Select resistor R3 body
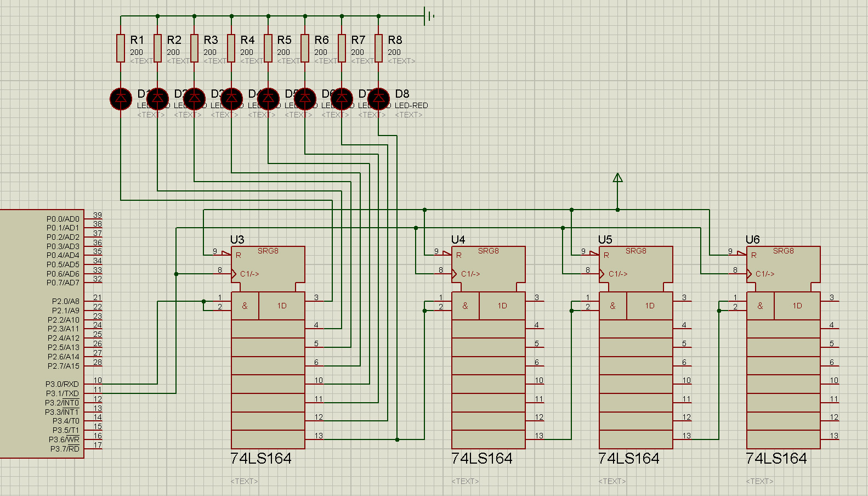This screenshot has height=496, width=868. pyautogui.click(x=194, y=48)
